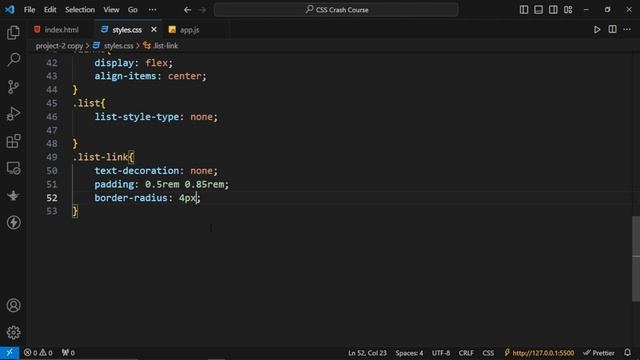Open the genie lamp extension icon
This screenshot has height=360, width=640.
pos(13,196)
